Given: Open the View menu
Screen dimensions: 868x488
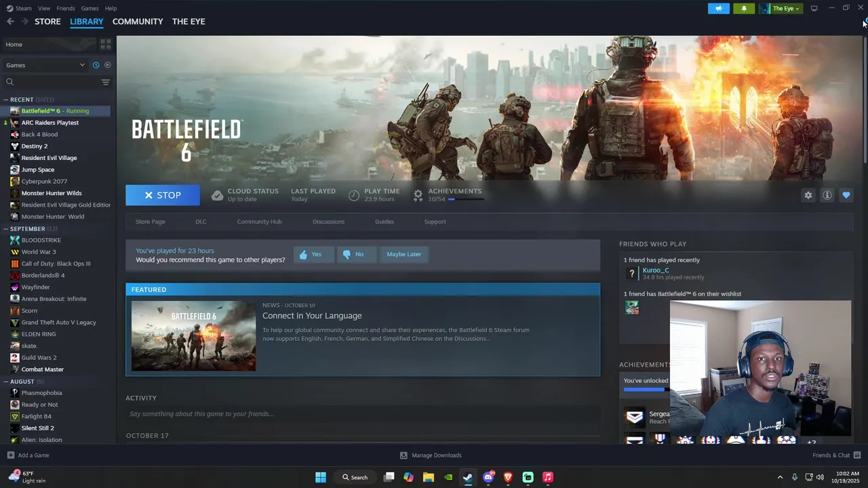Looking at the screenshot, I should 44,8.
